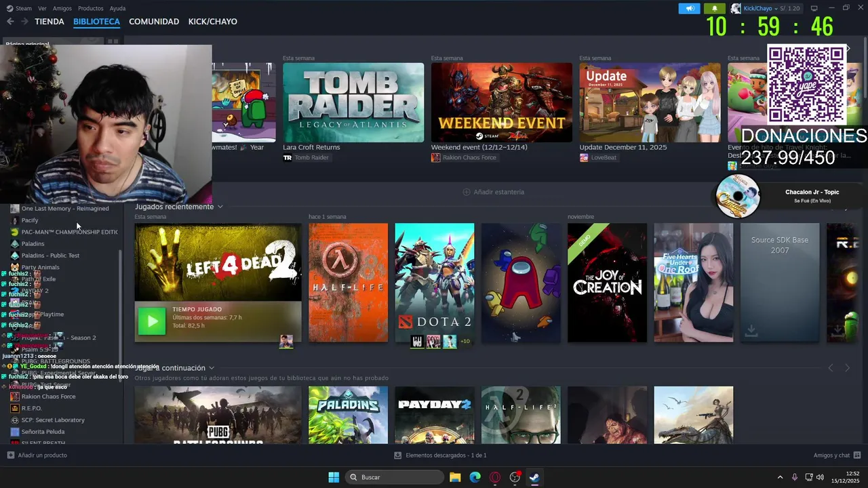868x488 pixels.
Task: Open the Amigos menu
Action: pyautogui.click(x=62, y=8)
